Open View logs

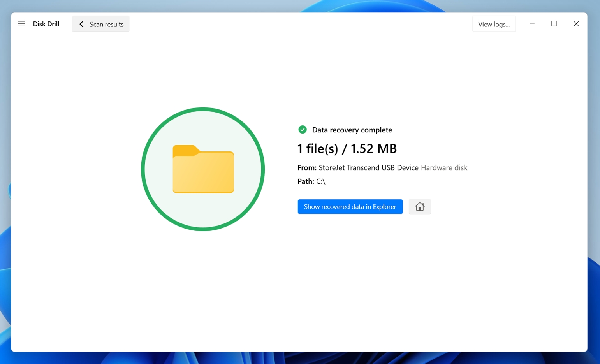click(x=493, y=24)
